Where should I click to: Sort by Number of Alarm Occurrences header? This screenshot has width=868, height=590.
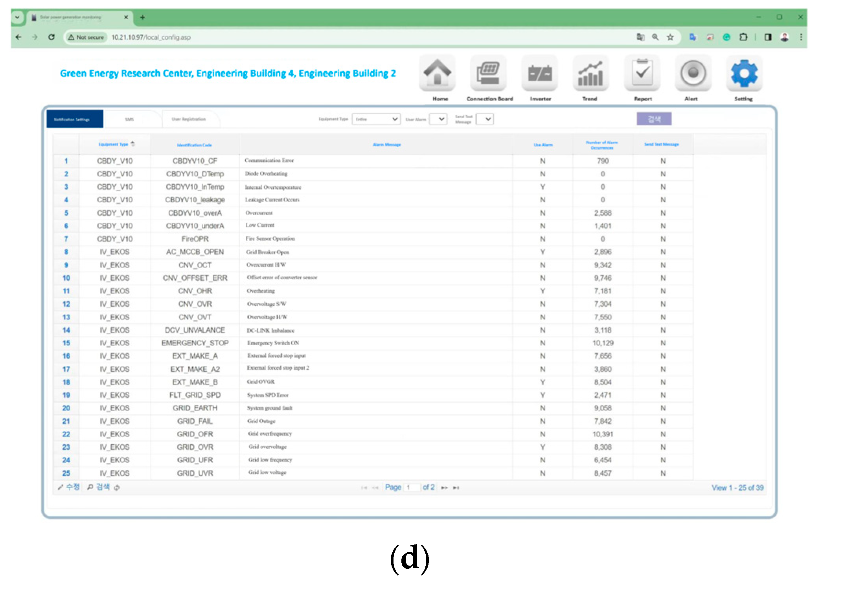tap(602, 145)
